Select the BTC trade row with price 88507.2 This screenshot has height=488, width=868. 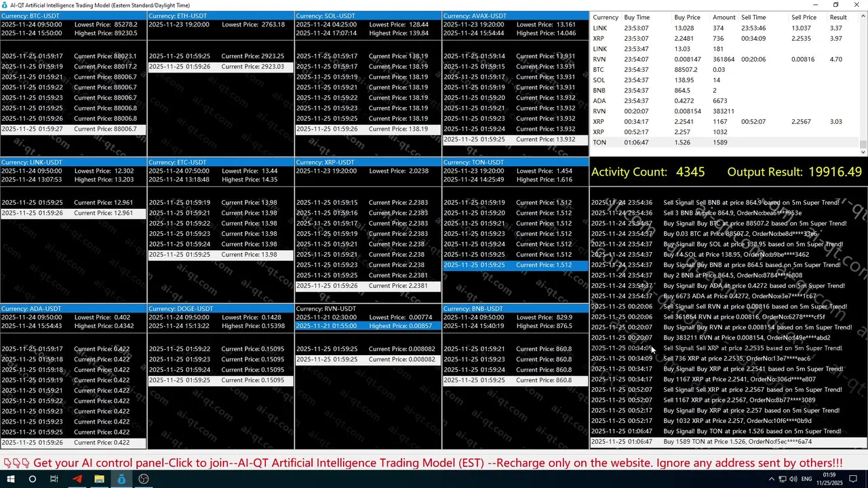[x=725, y=70]
